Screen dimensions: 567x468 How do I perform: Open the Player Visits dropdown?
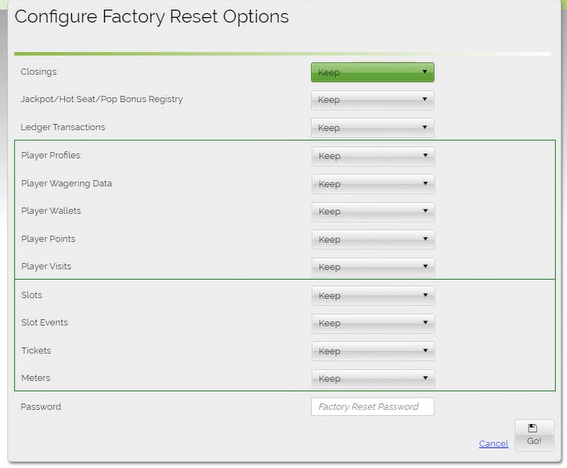point(373,267)
